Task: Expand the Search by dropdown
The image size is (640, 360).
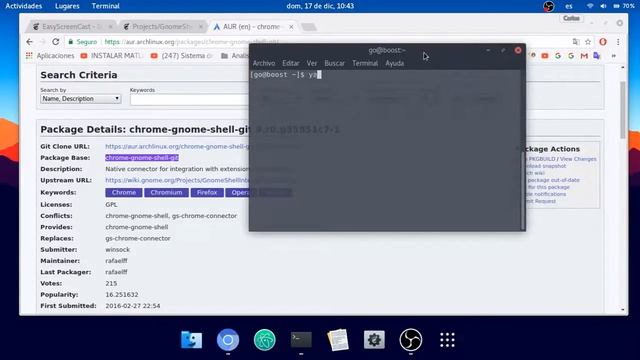Action: [80, 99]
